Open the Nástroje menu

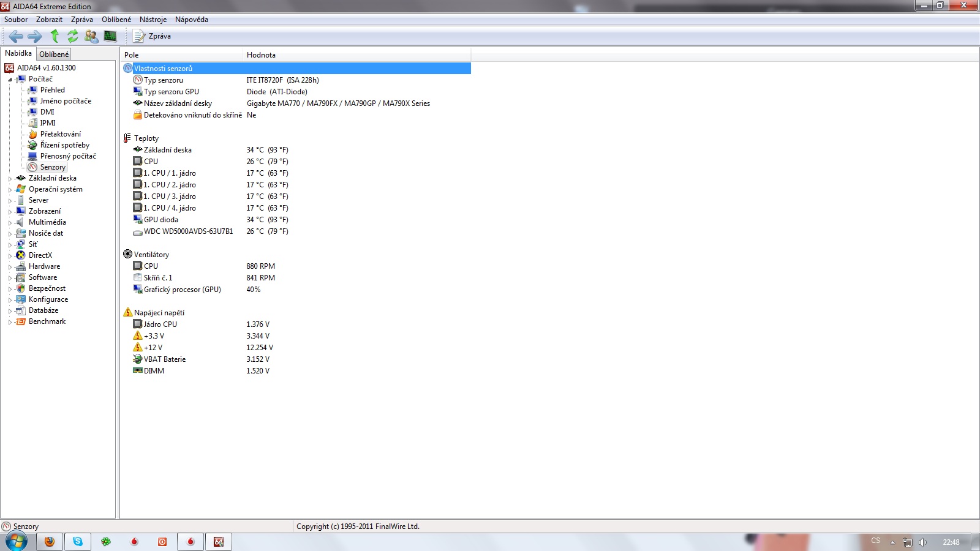(153, 20)
